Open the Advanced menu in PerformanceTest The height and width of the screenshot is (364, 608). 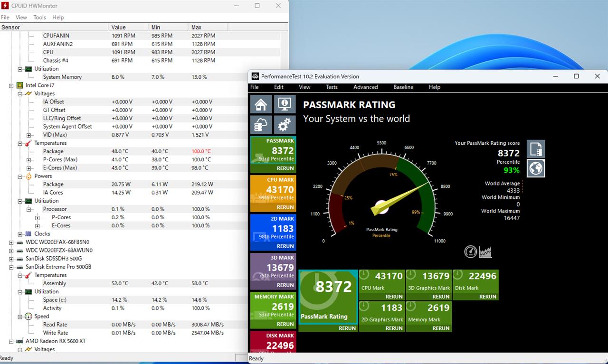366,87
